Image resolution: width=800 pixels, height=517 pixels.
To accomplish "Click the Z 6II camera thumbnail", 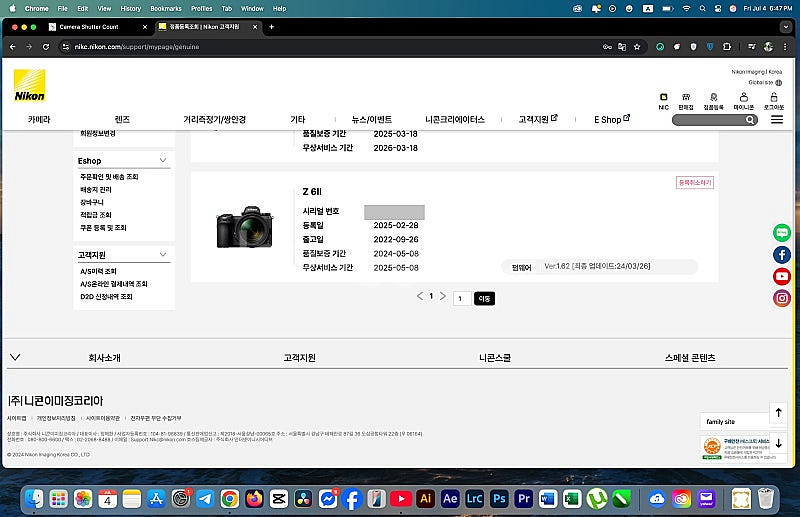I will pyautogui.click(x=245, y=227).
